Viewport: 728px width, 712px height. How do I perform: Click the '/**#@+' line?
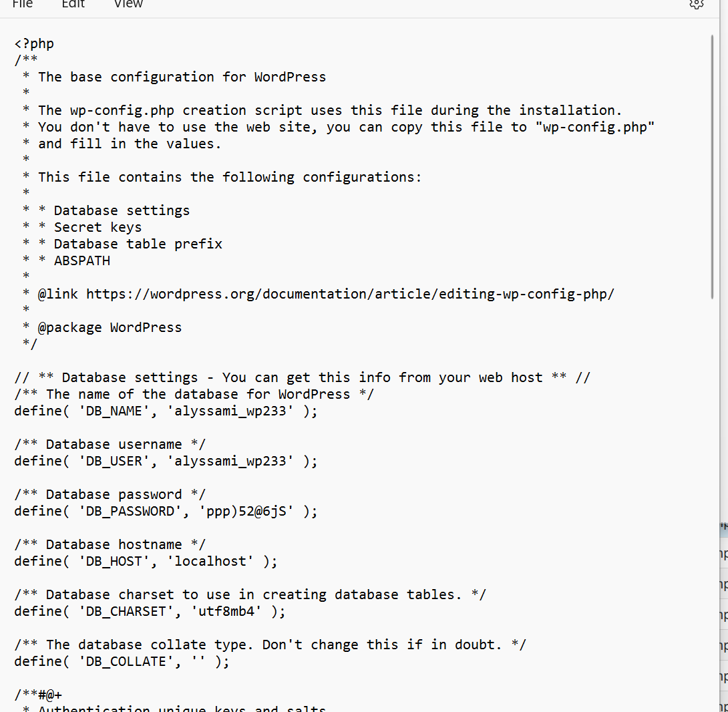pyautogui.click(x=38, y=695)
